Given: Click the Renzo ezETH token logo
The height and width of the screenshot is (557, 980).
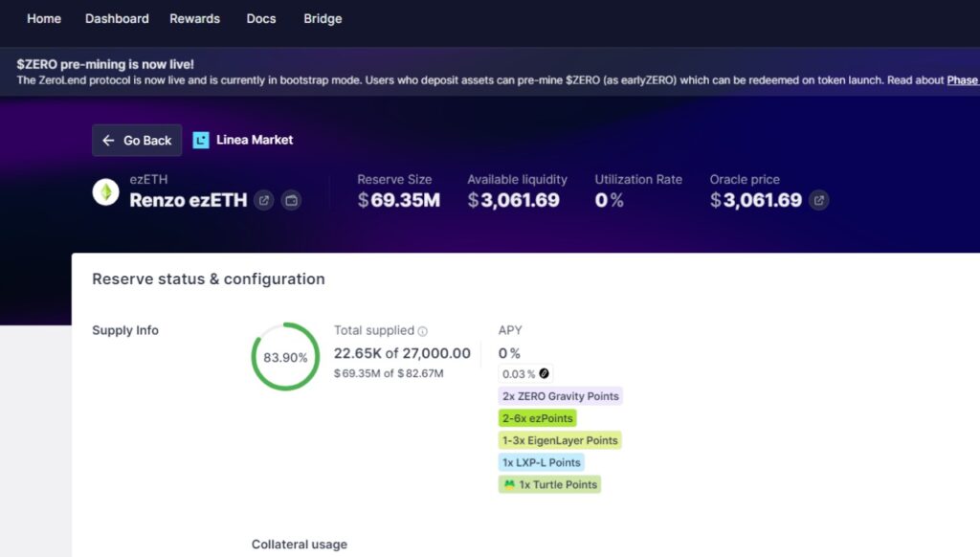Looking at the screenshot, I should click(105, 192).
